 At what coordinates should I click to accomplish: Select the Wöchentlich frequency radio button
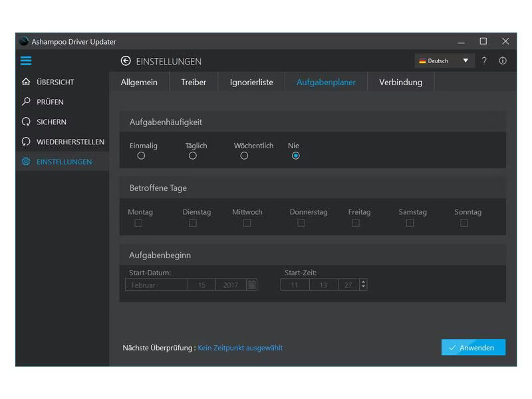pos(244,156)
